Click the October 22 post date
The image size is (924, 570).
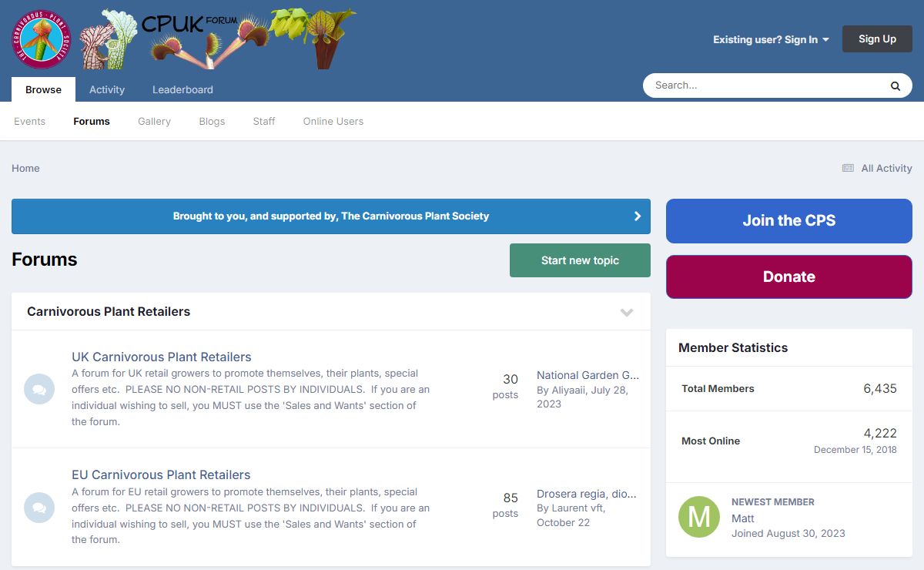coord(563,522)
